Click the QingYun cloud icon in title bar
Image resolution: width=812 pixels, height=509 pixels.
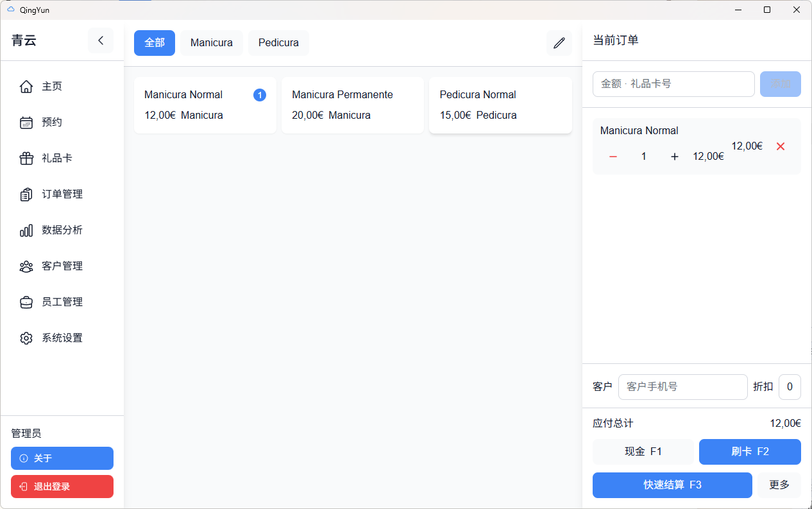click(x=10, y=10)
